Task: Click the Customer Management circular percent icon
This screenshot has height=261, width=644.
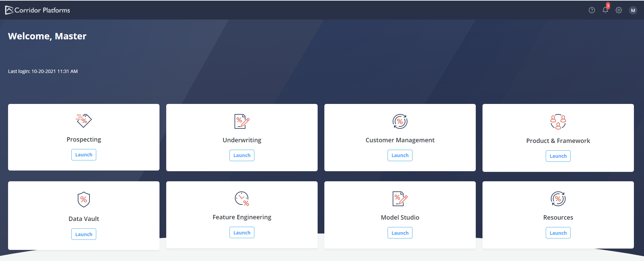Action: 400,121
